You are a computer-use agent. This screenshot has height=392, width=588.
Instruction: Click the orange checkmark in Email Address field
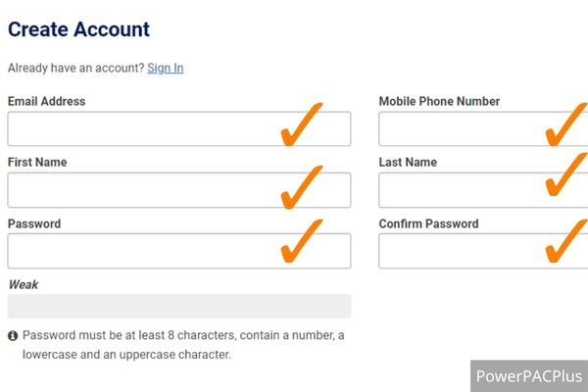pos(301,124)
